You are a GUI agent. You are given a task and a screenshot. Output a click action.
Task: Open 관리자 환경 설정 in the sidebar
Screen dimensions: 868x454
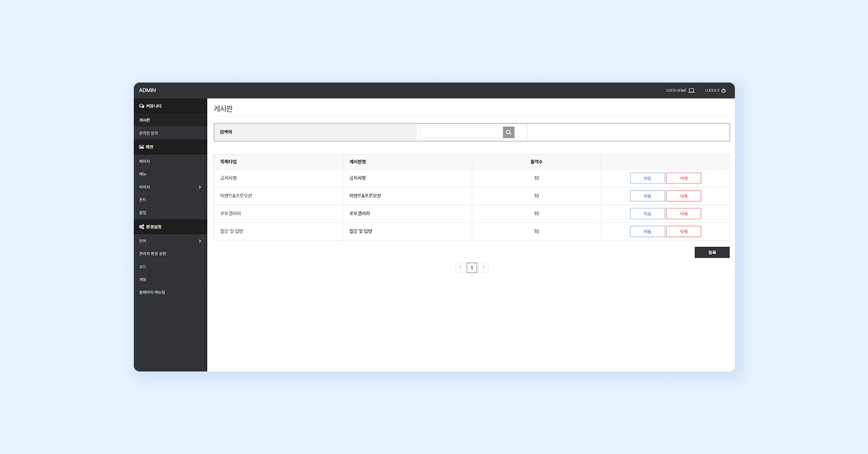pyautogui.click(x=171, y=253)
